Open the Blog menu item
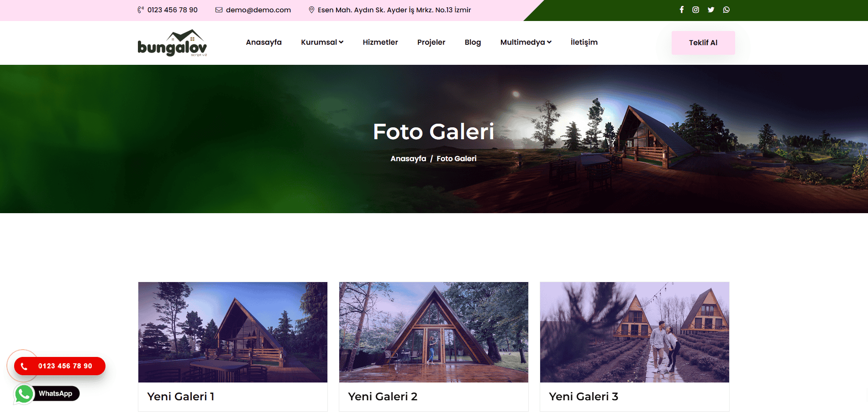This screenshot has width=868, height=414. pos(473,42)
